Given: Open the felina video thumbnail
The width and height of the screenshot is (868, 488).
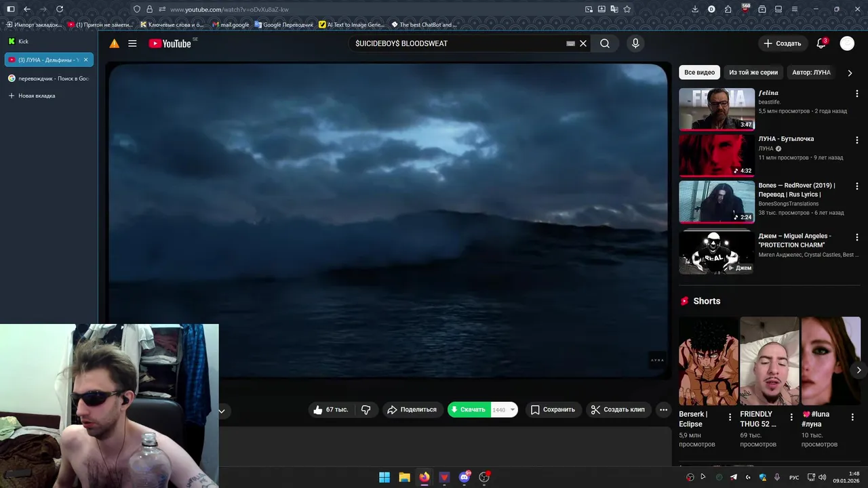Looking at the screenshot, I should tap(717, 109).
